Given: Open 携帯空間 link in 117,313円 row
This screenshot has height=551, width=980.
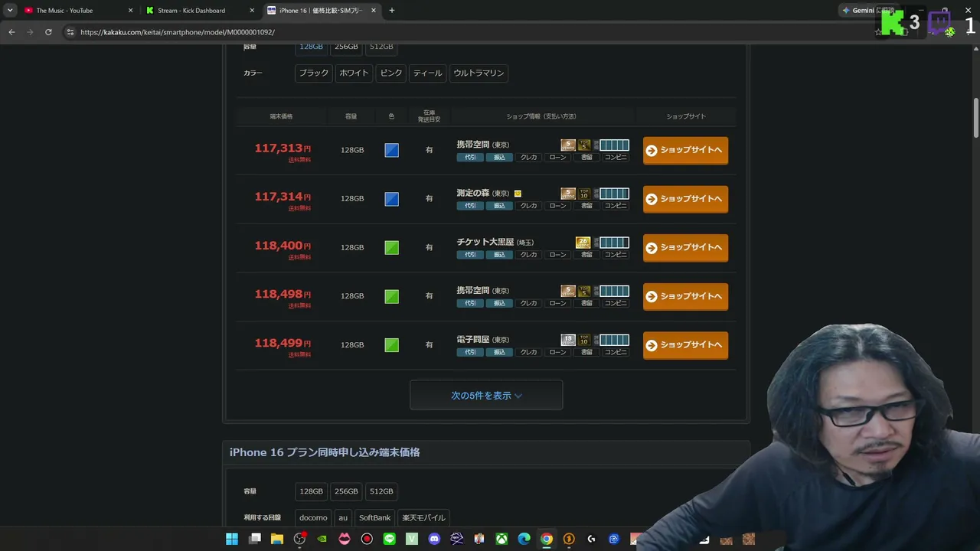Looking at the screenshot, I should [x=473, y=145].
